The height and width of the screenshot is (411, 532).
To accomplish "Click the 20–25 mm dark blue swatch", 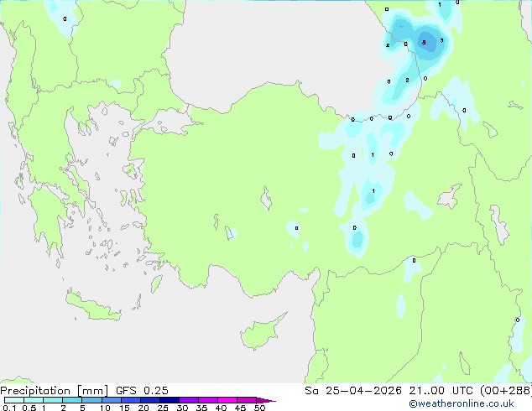I will pyautogui.click(x=149, y=400).
